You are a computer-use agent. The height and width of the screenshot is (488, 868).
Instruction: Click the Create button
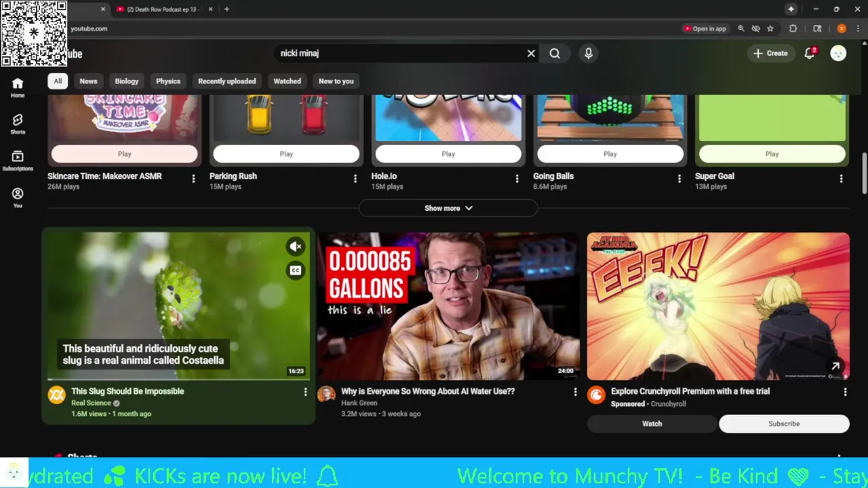770,54
